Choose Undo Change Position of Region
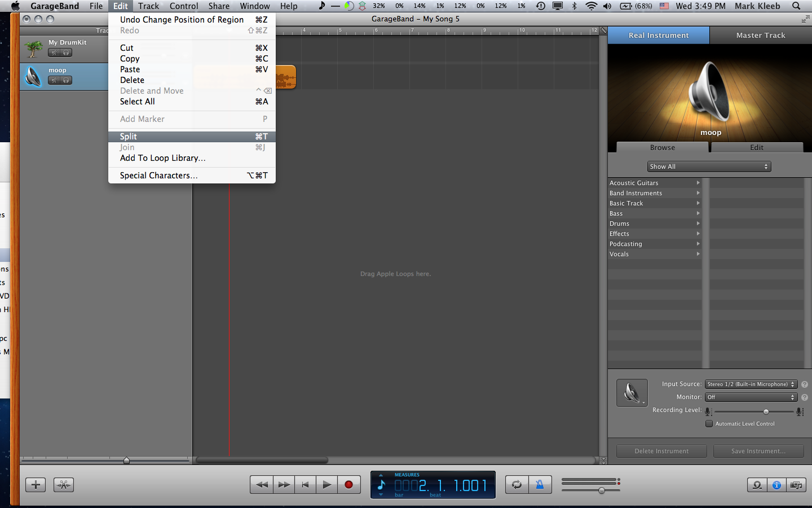Screen dimensions: 812x508 192,20
